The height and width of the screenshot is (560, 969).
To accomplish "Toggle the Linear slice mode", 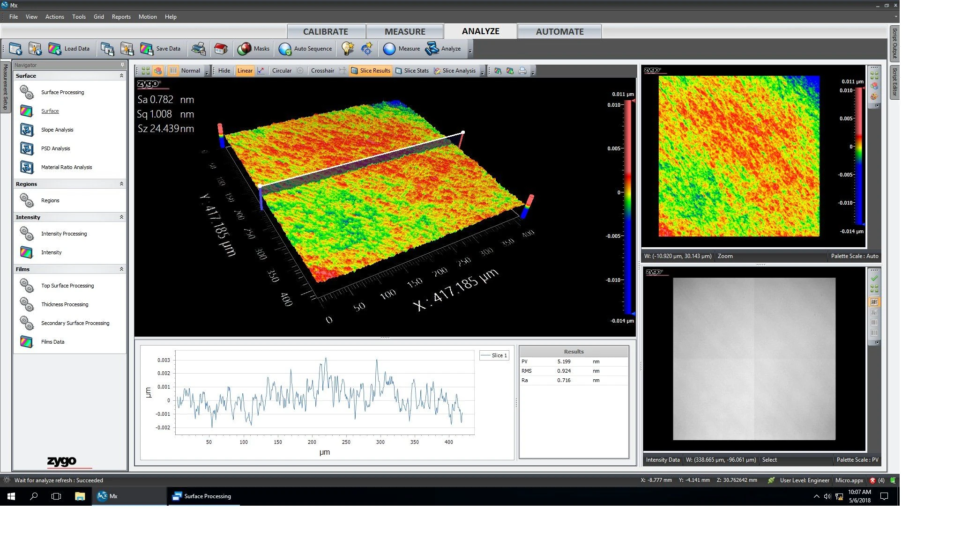I will (245, 71).
